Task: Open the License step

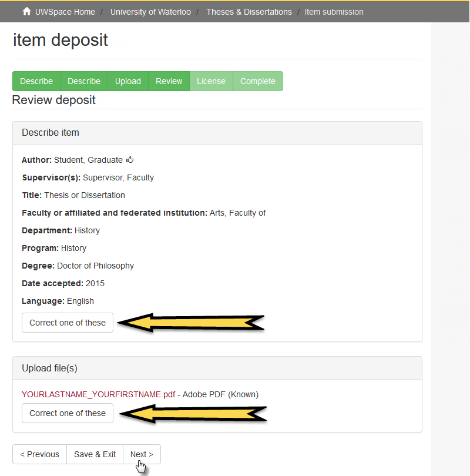Action: coord(211,81)
